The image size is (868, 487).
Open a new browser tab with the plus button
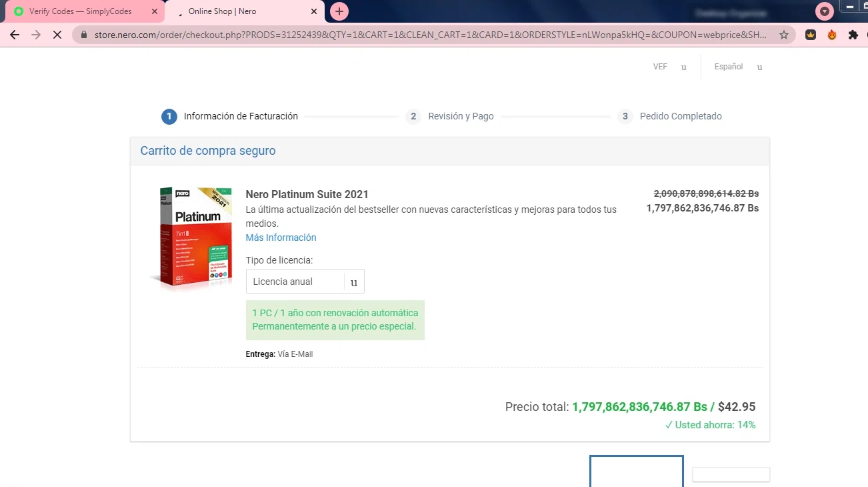coord(339,11)
